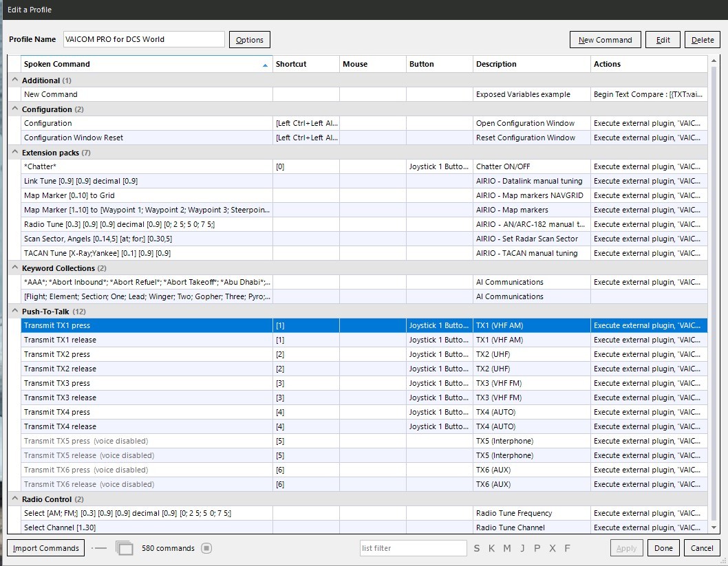Toggle the M filter letter
728x566 pixels.
coord(507,548)
